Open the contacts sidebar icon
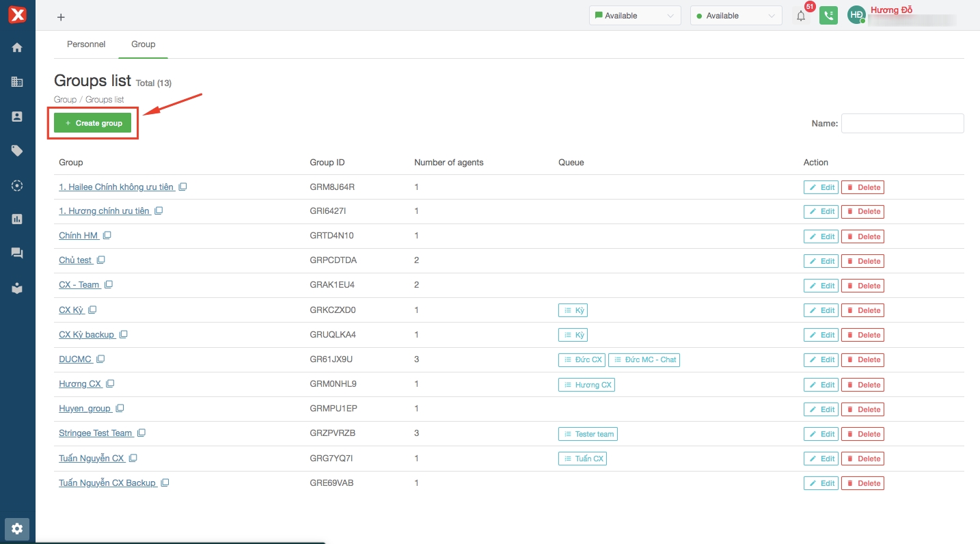 click(x=17, y=117)
